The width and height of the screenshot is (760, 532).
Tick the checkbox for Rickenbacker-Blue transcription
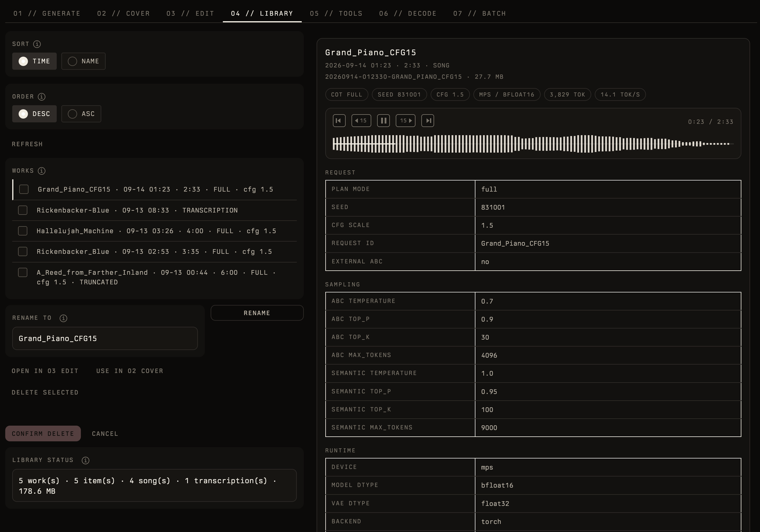23,210
